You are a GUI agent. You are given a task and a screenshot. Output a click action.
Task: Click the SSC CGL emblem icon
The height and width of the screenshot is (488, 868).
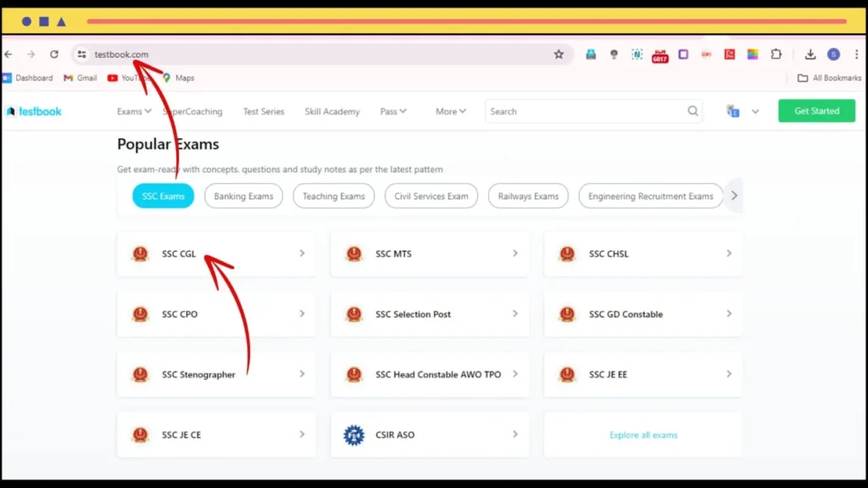(x=140, y=253)
